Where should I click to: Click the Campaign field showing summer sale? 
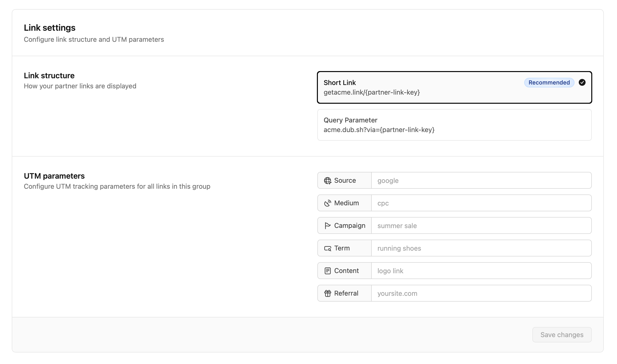[x=481, y=226]
